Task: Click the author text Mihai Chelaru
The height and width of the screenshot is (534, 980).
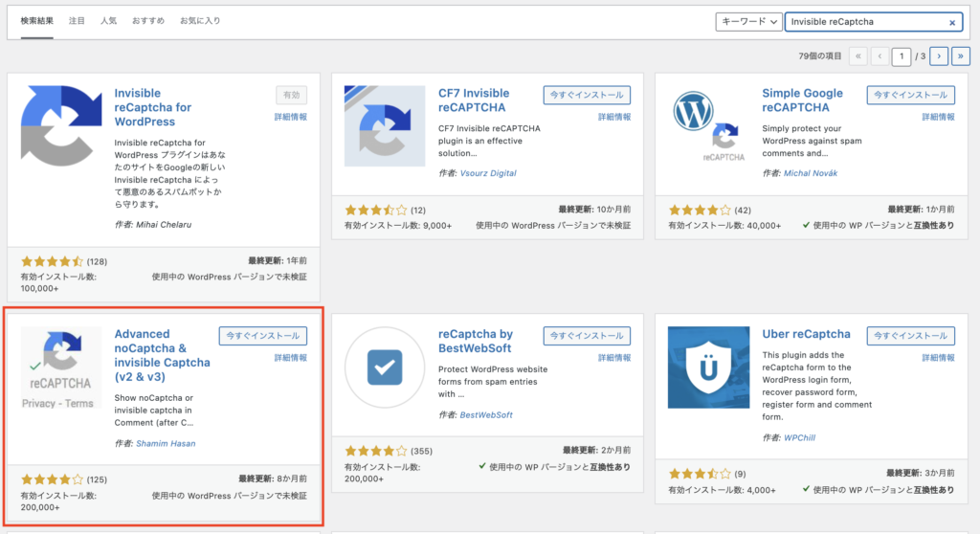Action: point(164,225)
